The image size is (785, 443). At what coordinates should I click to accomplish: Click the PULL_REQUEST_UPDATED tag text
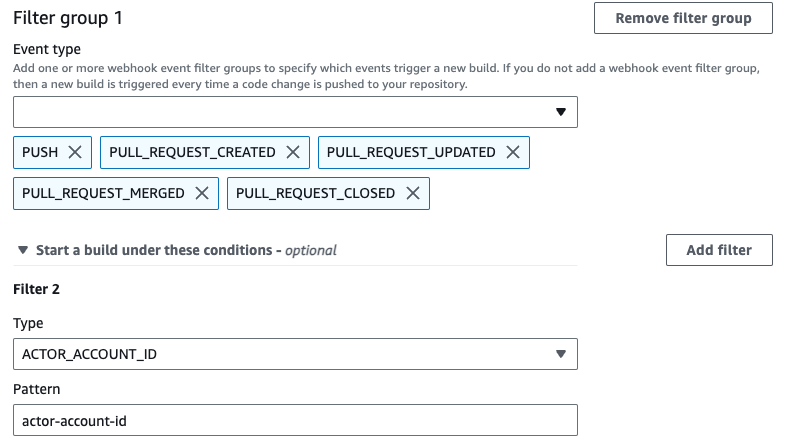[x=411, y=152]
